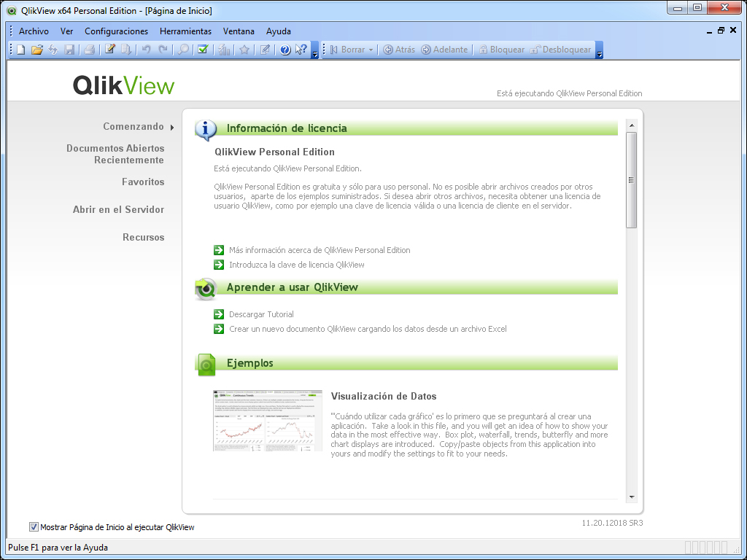Click the Redo toolbar icon
Screen dimensions: 747x560
pyautogui.click(x=163, y=50)
